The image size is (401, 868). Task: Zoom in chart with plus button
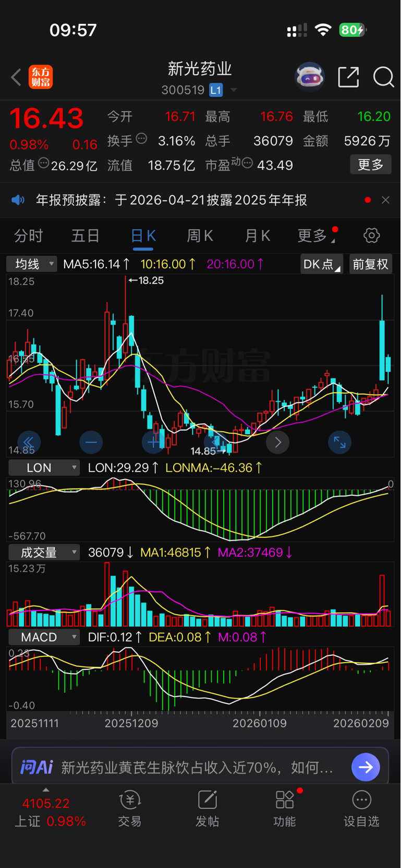(153, 442)
